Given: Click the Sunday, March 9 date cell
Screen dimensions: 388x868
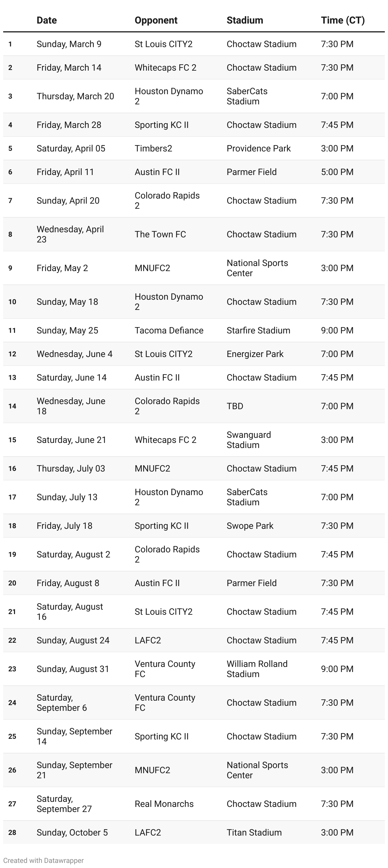Looking at the screenshot, I should [69, 44].
